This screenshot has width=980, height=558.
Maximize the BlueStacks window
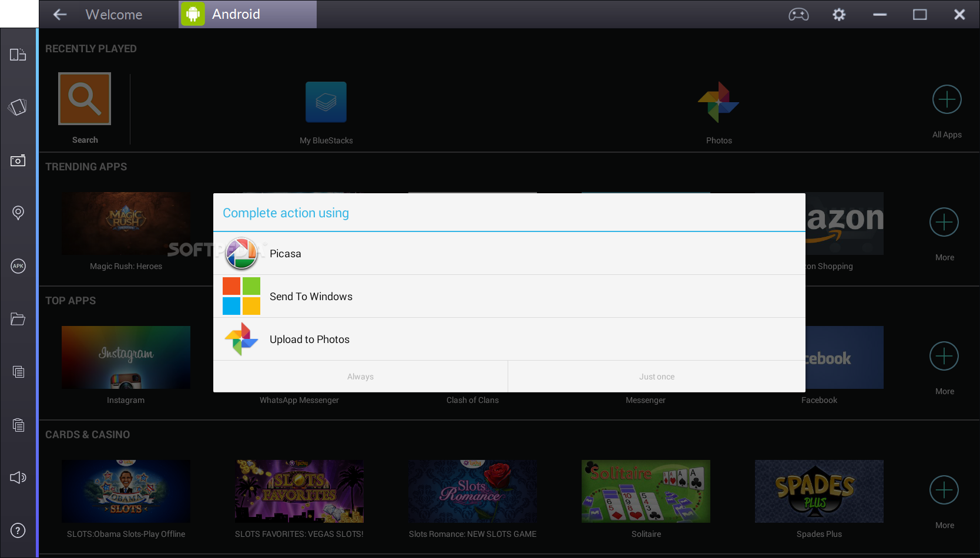click(920, 15)
